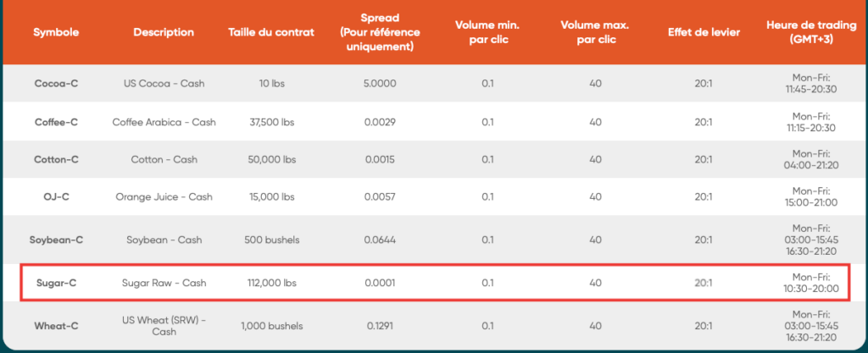The height and width of the screenshot is (353, 868).
Task: Select the Soybean-C symbol
Action: [57, 240]
